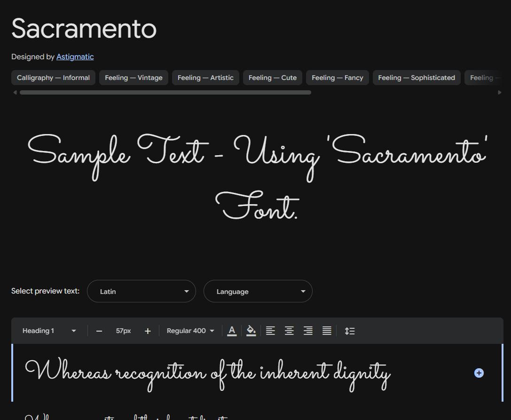Click the tag scrollbar right arrow
The width and height of the screenshot is (511, 420).
[500, 93]
